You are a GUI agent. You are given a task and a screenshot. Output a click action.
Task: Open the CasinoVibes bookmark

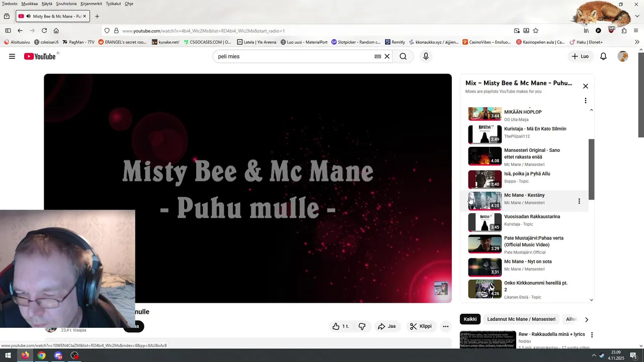pos(487,42)
